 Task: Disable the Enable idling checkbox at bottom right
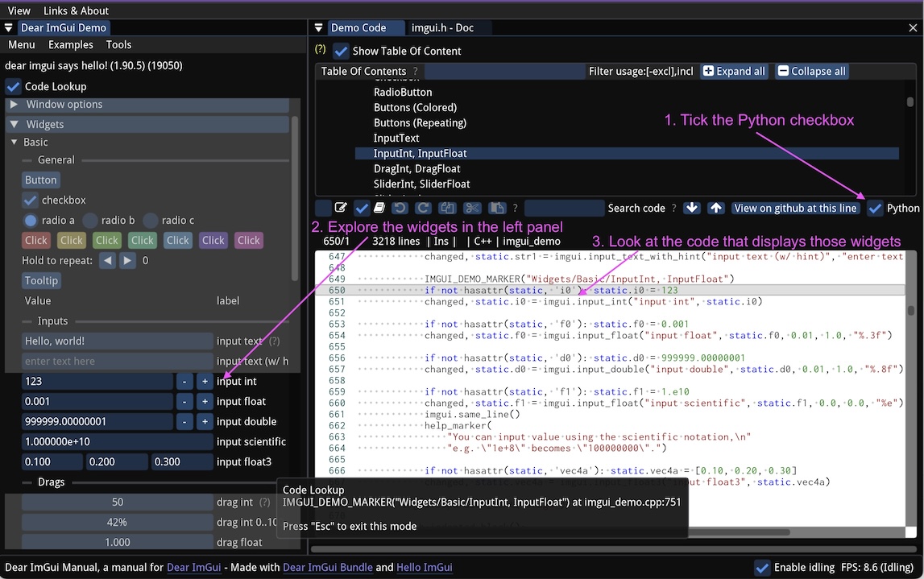click(x=762, y=568)
